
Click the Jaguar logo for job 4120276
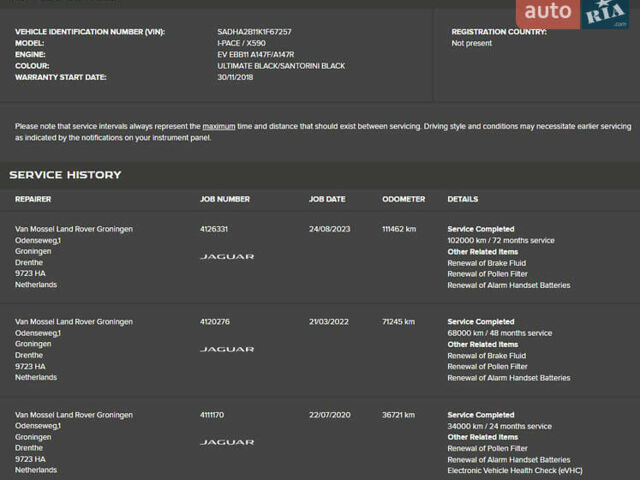point(227,349)
